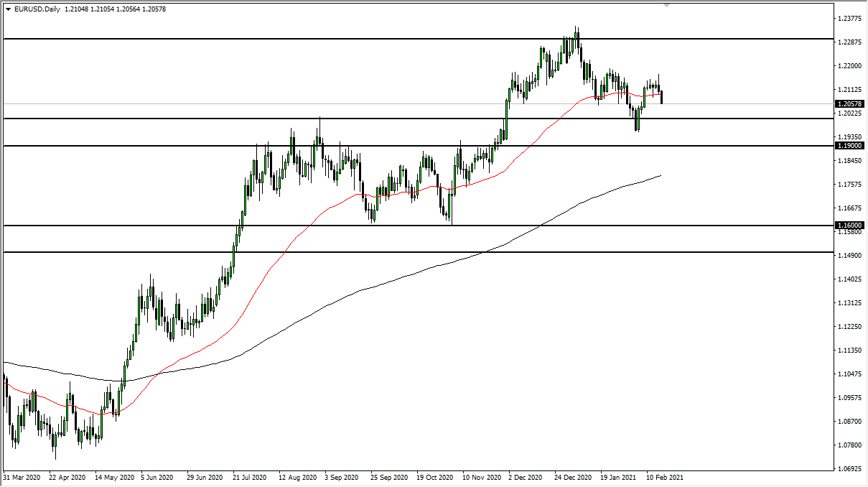This screenshot has width=868, height=487.
Task: Click the 1.08700 price axis label
Action: coord(850,422)
